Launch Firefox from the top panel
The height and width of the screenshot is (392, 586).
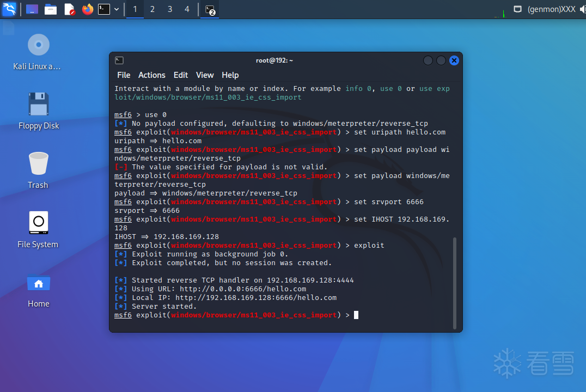pyautogui.click(x=88, y=9)
